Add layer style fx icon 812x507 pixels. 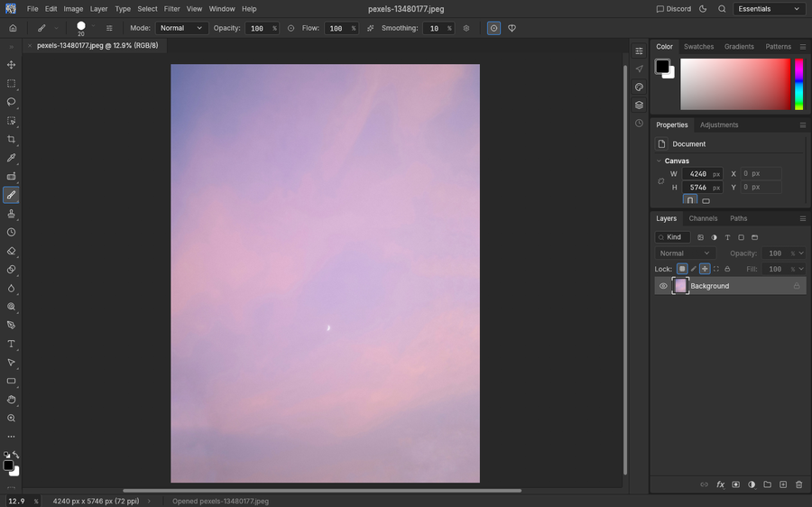point(720,484)
